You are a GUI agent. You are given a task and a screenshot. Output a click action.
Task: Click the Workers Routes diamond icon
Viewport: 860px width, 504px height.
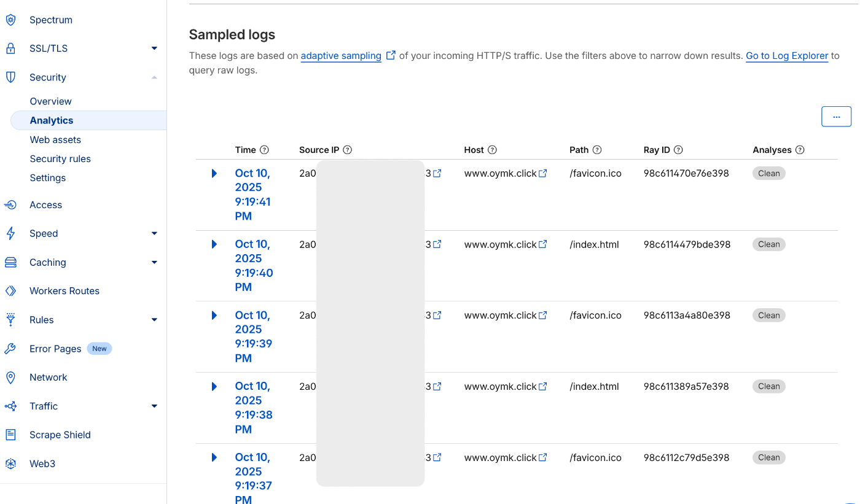[x=10, y=291]
